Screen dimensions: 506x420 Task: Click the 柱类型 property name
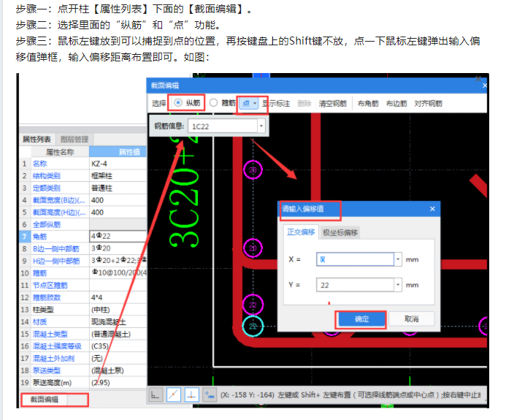point(43,310)
